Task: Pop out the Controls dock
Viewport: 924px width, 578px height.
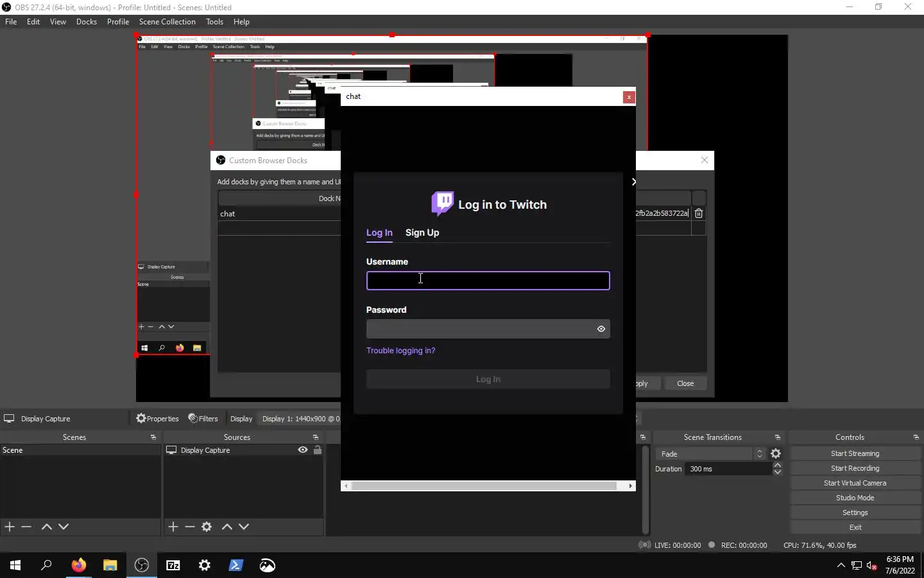Action: (916, 437)
